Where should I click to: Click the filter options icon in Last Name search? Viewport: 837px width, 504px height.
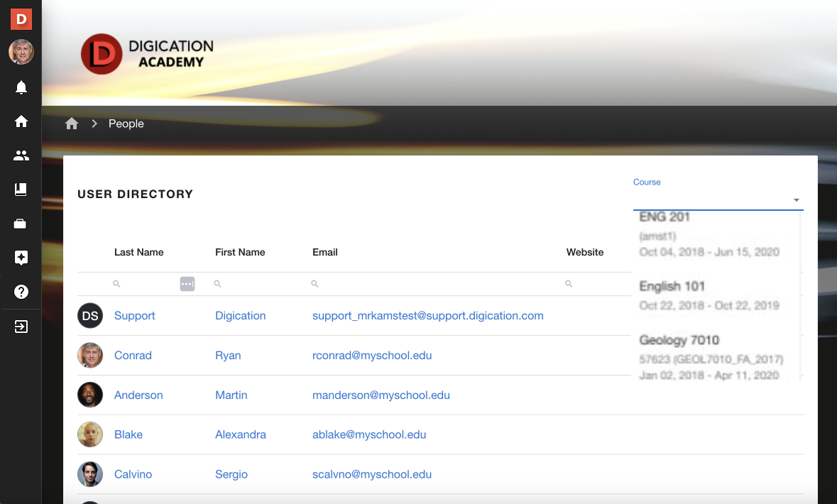click(187, 284)
